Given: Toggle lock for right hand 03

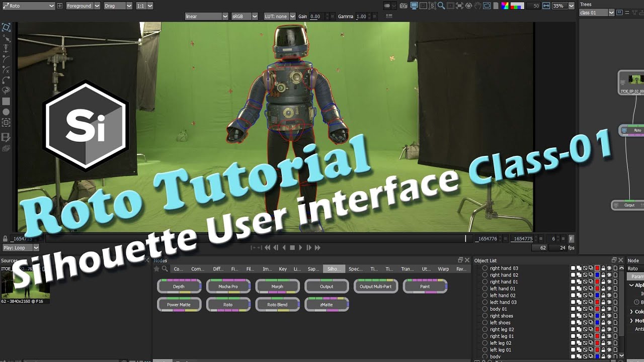Looking at the screenshot, I should click(x=603, y=268).
